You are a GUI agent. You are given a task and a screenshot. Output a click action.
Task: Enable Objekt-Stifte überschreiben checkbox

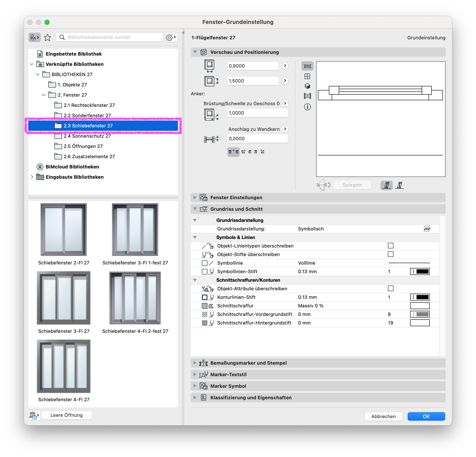click(390, 254)
